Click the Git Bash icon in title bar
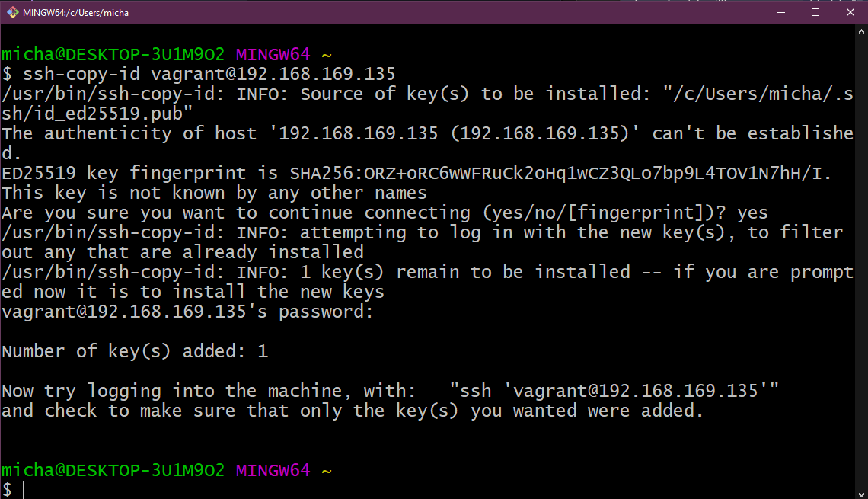This screenshot has height=499, width=868. (12, 12)
